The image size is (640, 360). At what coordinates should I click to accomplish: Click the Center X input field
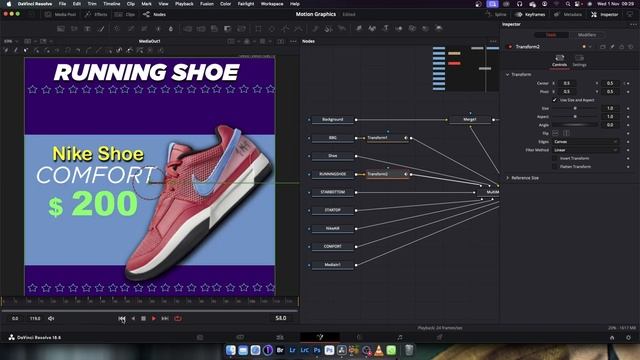click(x=567, y=83)
